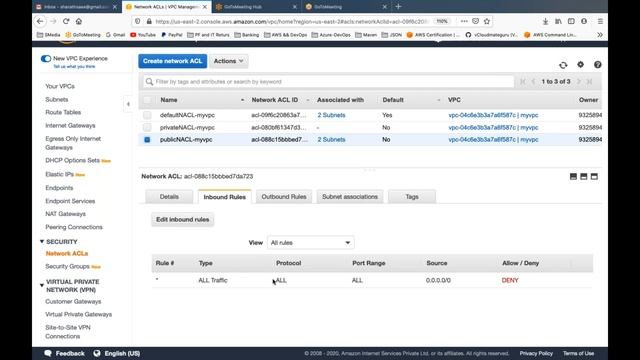Click Create network ACL button
Screen dimensions: 640x360
173,61
